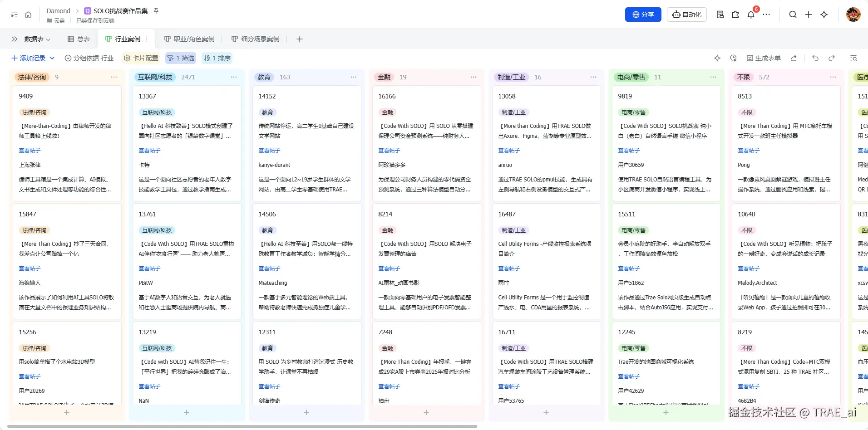
Task: Open the notifications bell
Action: (x=751, y=15)
